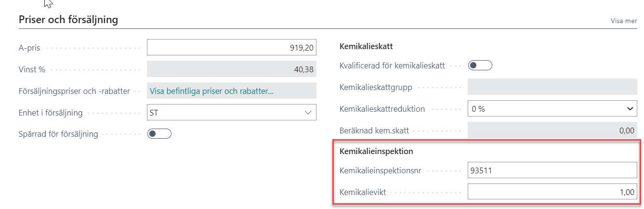644x209 pixels.
Task: Click the Kemikalieskattreduktion label text
Action: pos(382,109)
